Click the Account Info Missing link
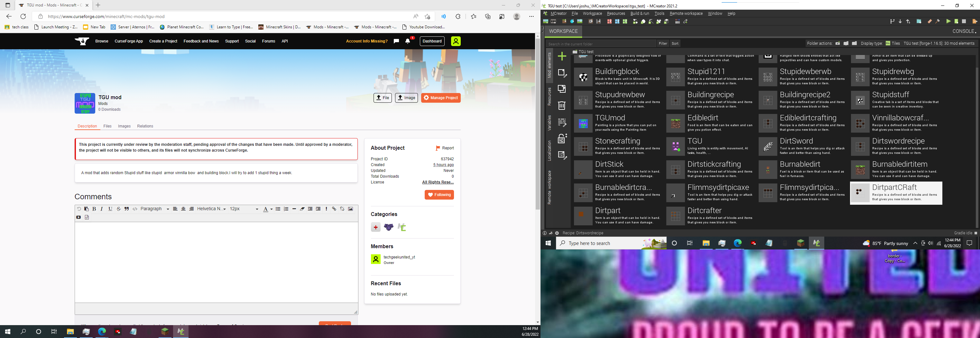Image resolution: width=980 pixels, height=338 pixels. [367, 41]
